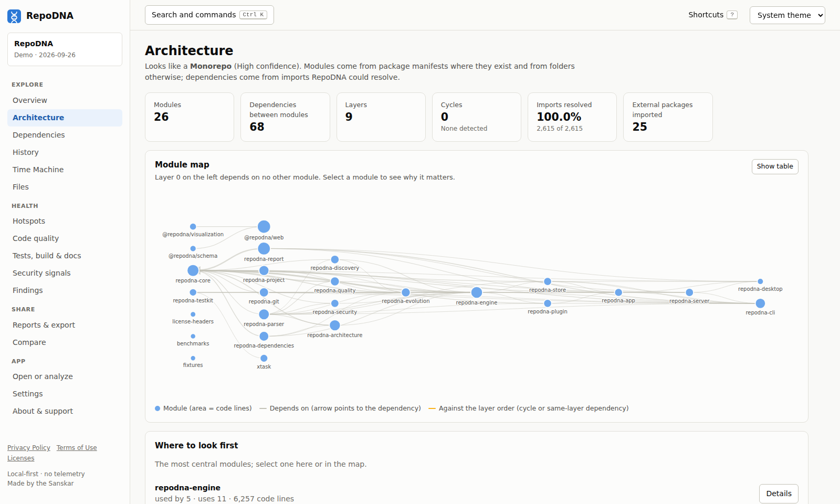Click the Cycles 0 stat card
Viewport: 840px width, 504px height.
tap(477, 117)
